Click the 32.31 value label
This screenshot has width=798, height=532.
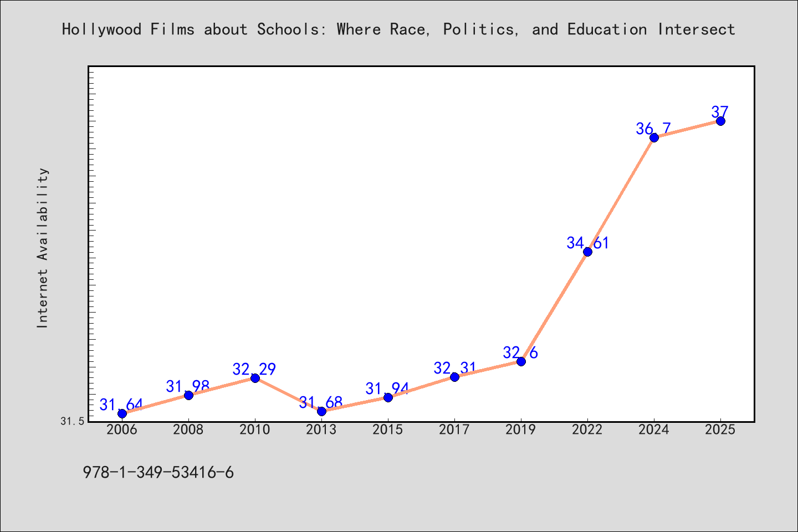455,369
